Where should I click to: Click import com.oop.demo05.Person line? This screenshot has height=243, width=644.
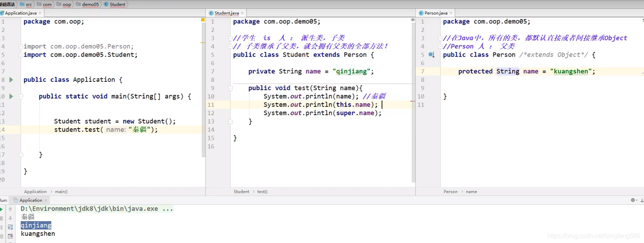point(78,46)
